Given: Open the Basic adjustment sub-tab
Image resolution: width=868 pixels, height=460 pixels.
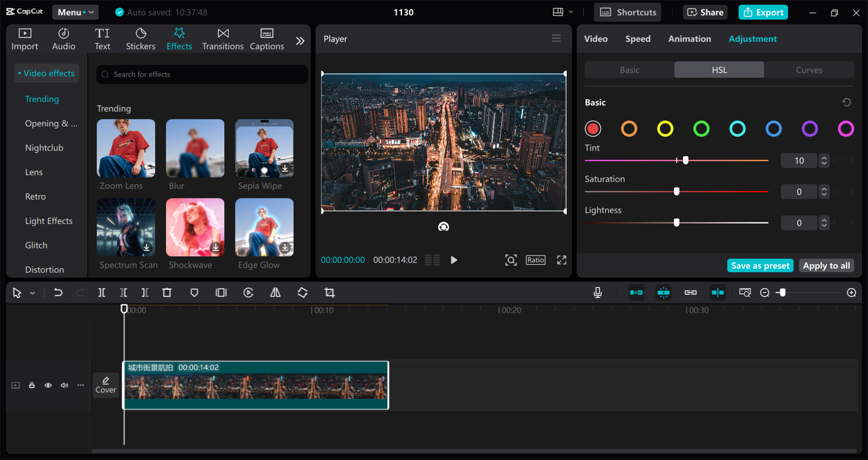Looking at the screenshot, I should coord(629,70).
